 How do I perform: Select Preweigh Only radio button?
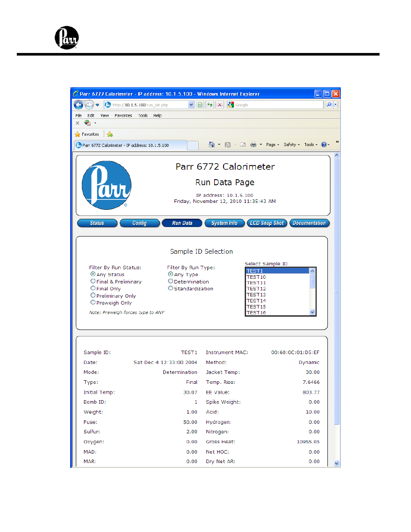[x=93, y=302]
